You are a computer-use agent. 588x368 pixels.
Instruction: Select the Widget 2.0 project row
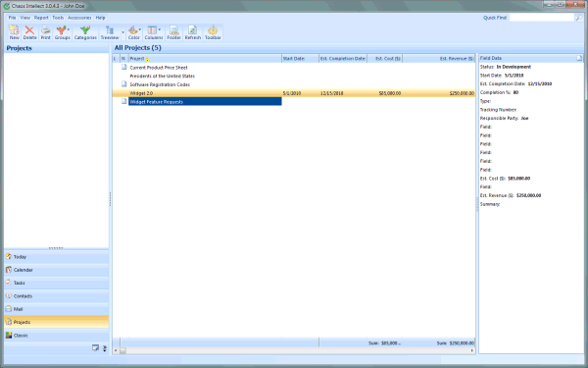(x=294, y=93)
